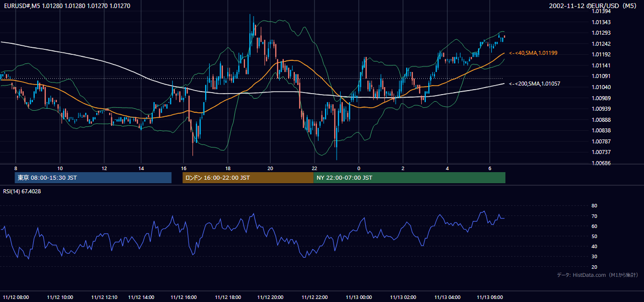Click RSI scale value 80
Image resolution: width=644 pixels, height=302 pixels.
tap(594, 206)
